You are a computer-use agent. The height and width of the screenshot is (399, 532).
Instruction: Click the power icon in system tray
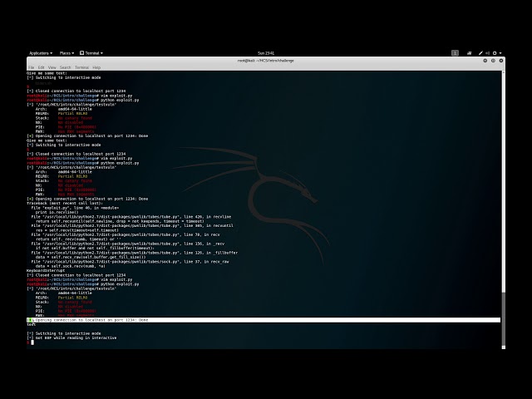(x=495, y=53)
